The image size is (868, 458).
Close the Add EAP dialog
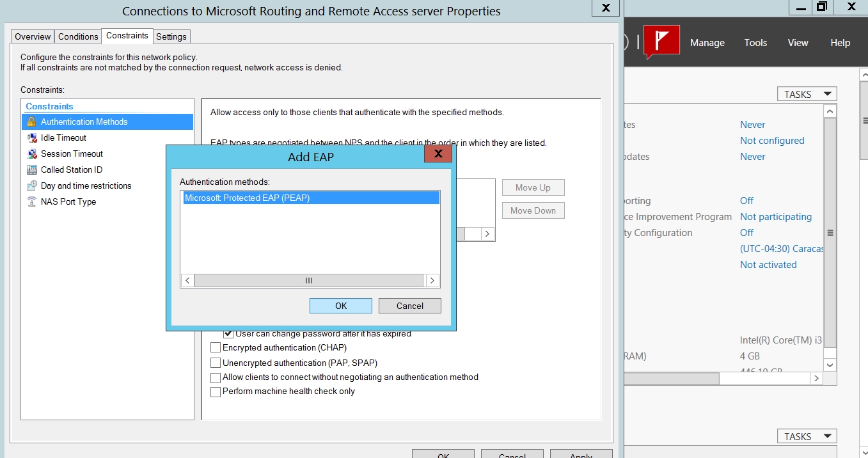[438, 154]
